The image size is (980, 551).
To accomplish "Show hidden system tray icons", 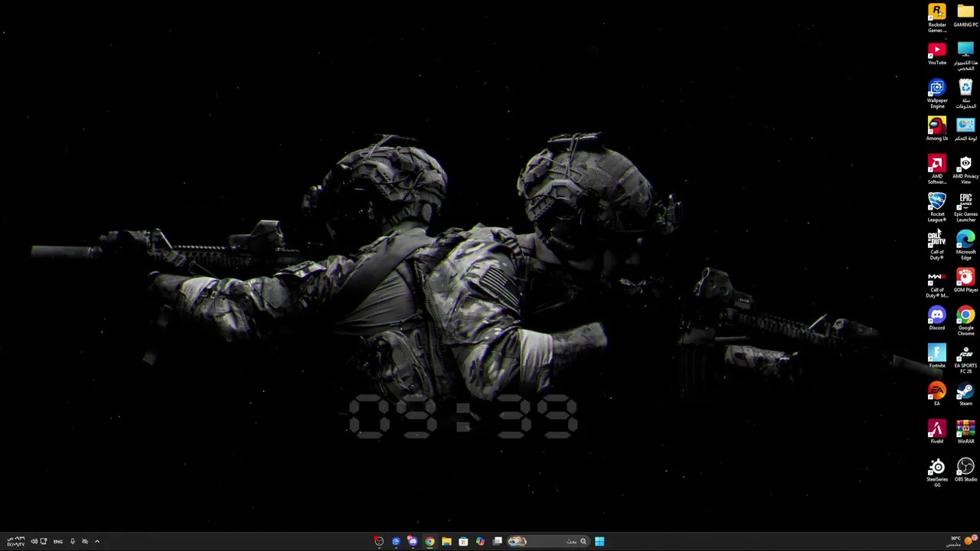I will 96,542.
